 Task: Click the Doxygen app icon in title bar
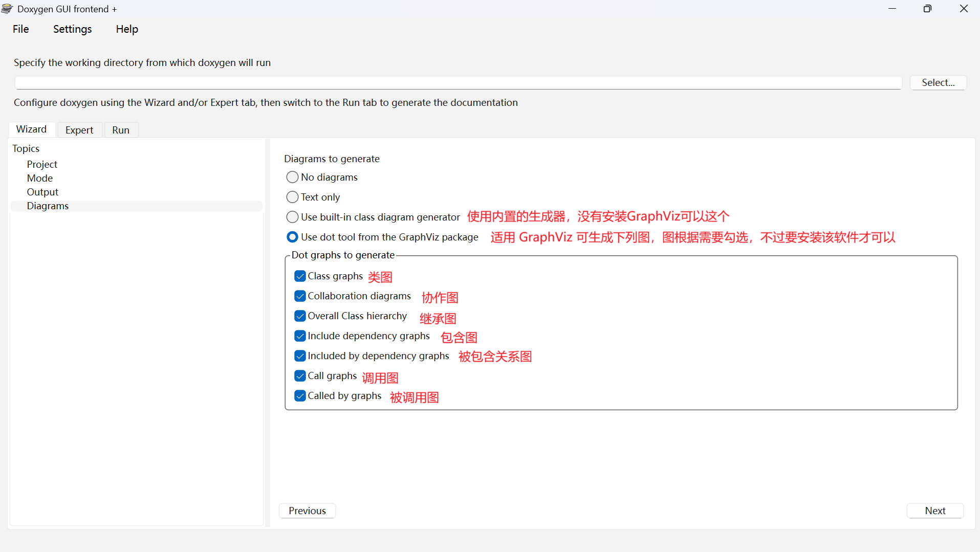(x=7, y=9)
